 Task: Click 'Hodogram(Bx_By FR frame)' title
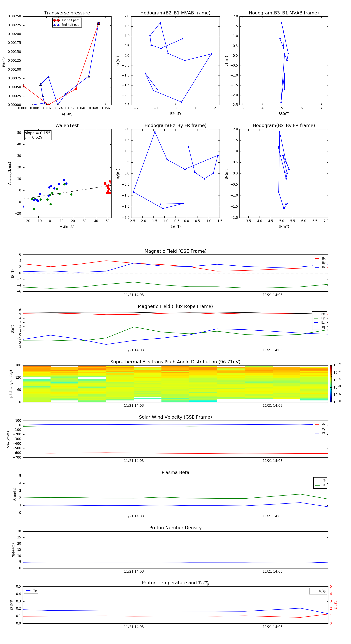tap(284, 125)
